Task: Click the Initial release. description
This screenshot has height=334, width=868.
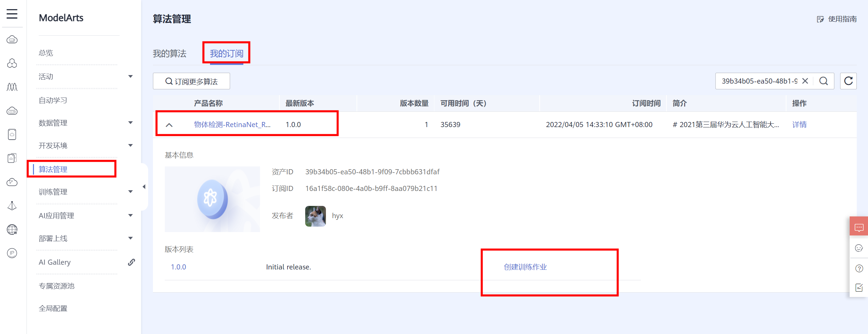Action: (289, 267)
